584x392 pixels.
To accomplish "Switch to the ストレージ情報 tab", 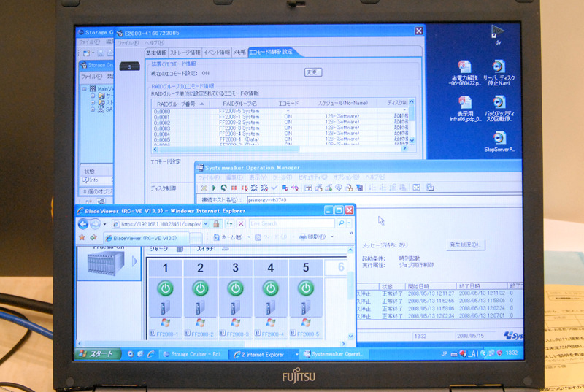I will pos(185,53).
